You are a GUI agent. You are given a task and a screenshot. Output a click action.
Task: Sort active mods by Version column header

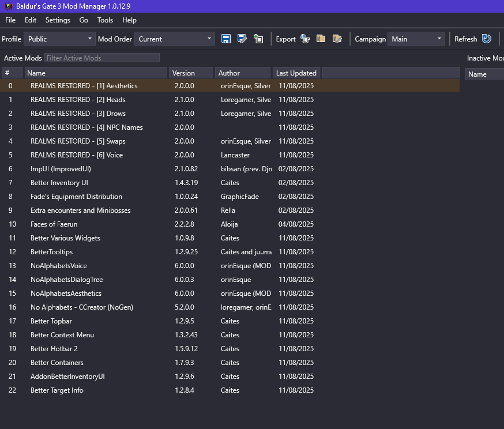click(x=191, y=73)
